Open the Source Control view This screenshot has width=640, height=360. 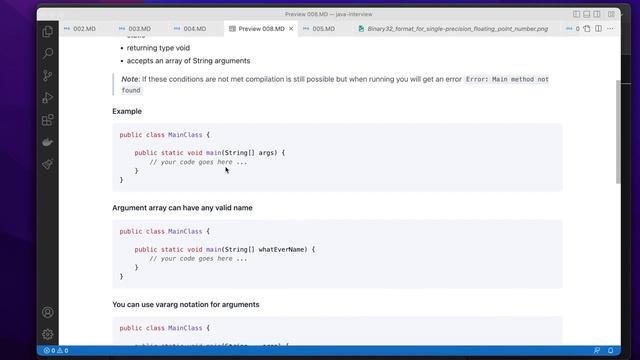48,76
